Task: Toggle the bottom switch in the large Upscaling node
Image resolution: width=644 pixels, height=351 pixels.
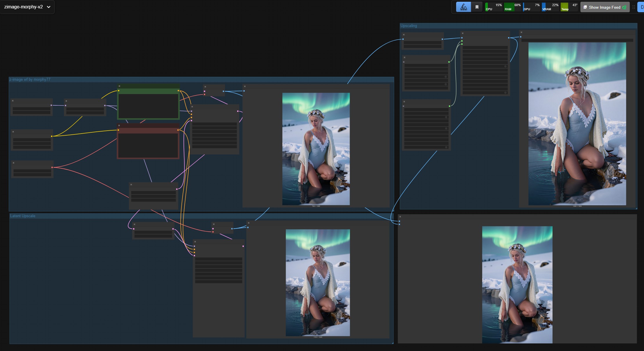Action: (505, 93)
